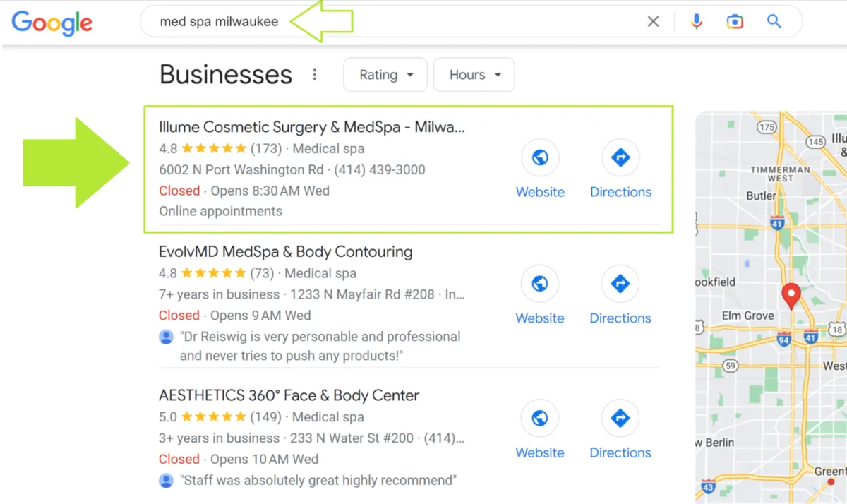Clear the search box with X icon
Image resolution: width=847 pixels, height=504 pixels.
654,22
